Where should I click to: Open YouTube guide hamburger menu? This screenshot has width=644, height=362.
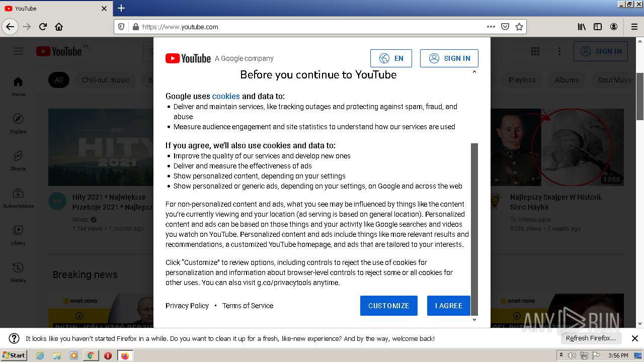point(18,51)
